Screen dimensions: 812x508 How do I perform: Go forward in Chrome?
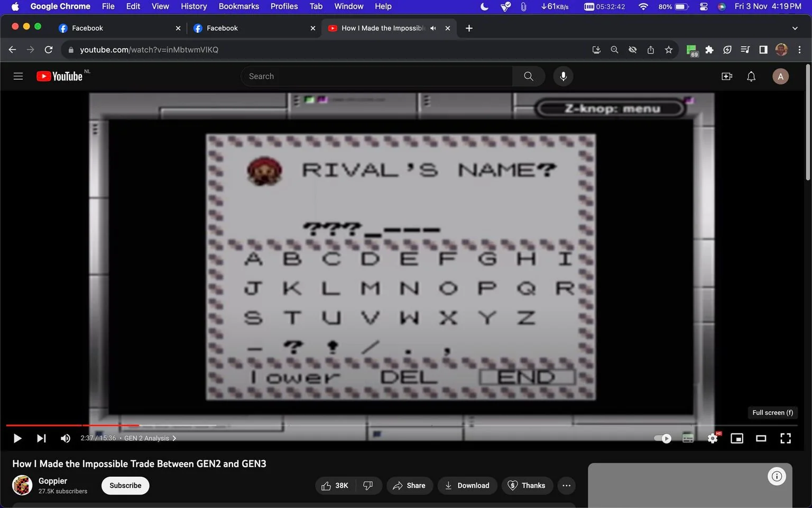31,50
